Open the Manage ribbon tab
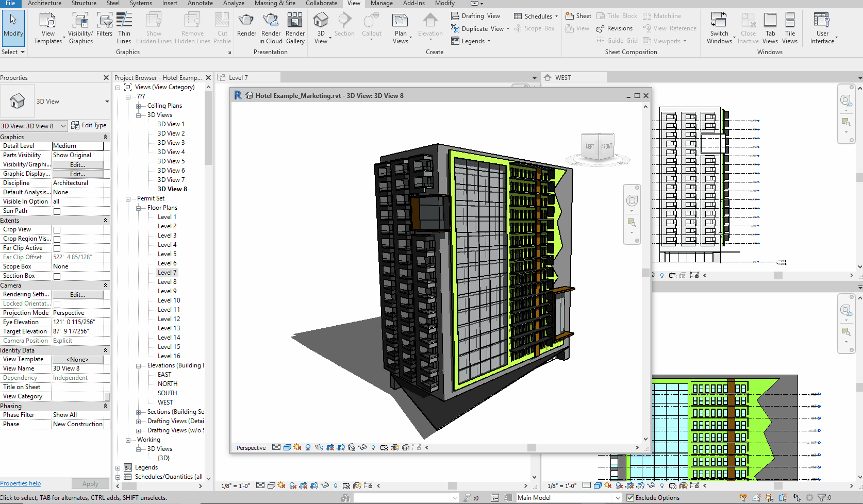This screenshot has height=504, width=863. click(381, 4)
